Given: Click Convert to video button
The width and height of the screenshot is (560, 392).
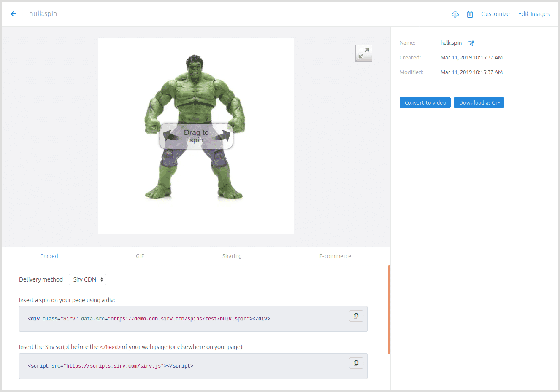Looking at the screenshot, I should pyautogui.click(x=425, y=103).
